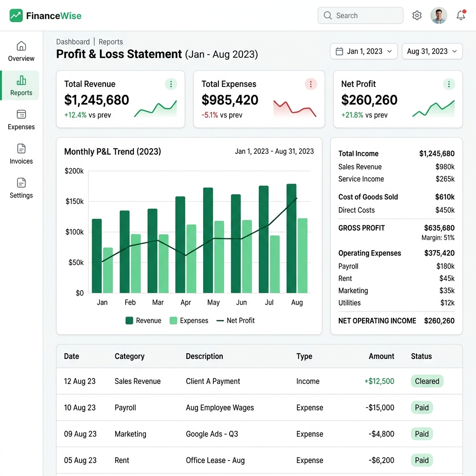Screen dimensions: 476x476
Task: Click the Net Profit sparkline chart
Action: [x=433, y=109]
